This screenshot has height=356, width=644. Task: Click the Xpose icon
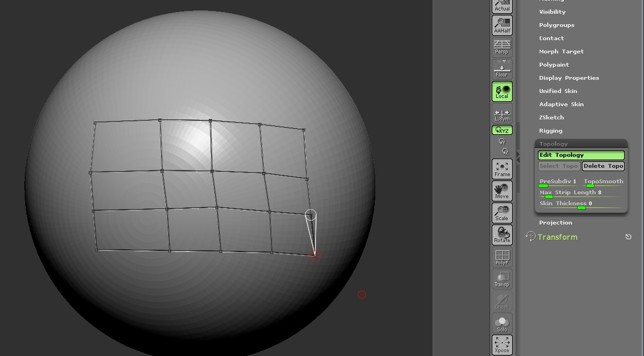(502, 344)
